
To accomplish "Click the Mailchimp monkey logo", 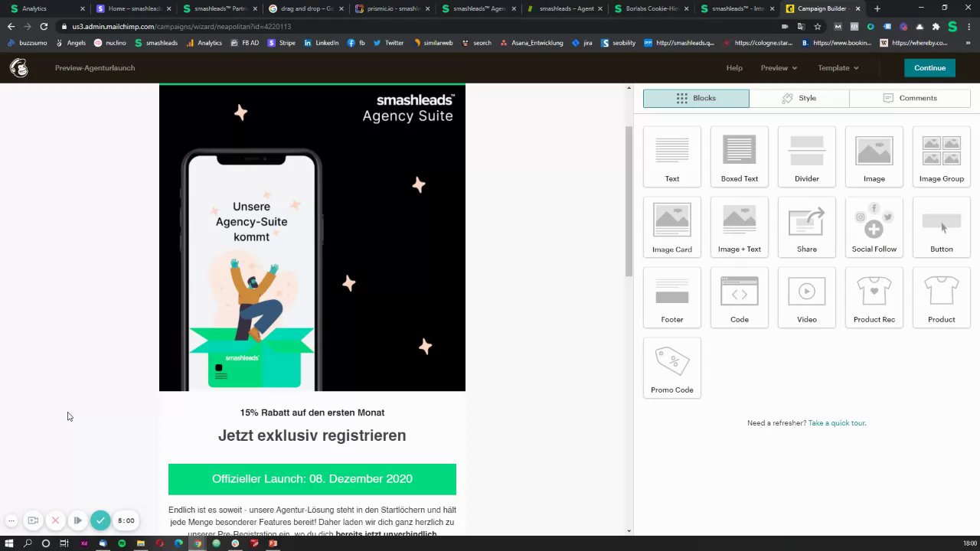I will tap(19, 68).
